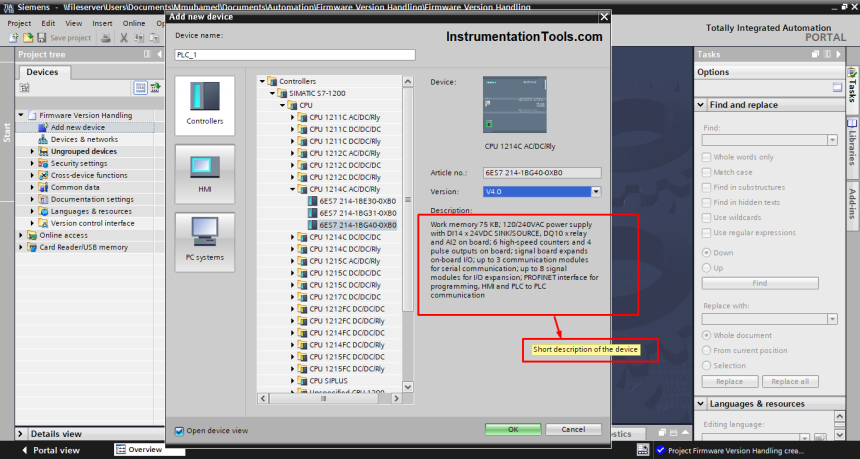
Task: Expand the Security settings tree node
Action: (x=32, y=163)
